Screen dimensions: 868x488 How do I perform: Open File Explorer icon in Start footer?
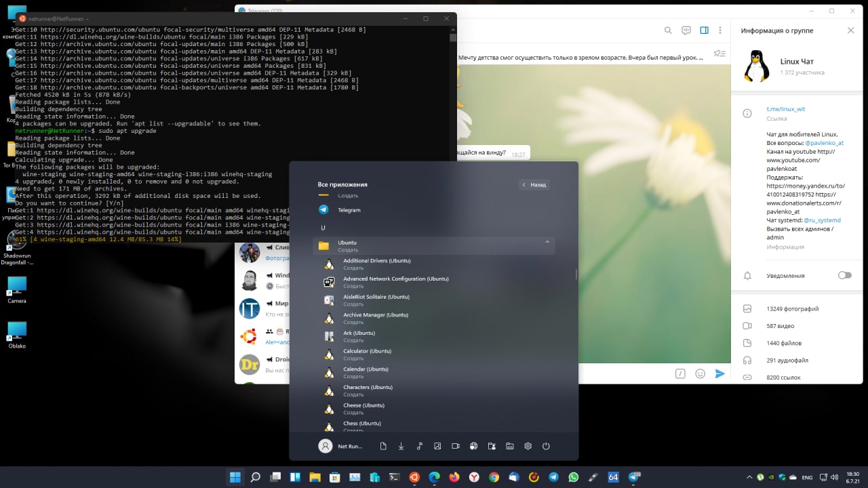510,446
